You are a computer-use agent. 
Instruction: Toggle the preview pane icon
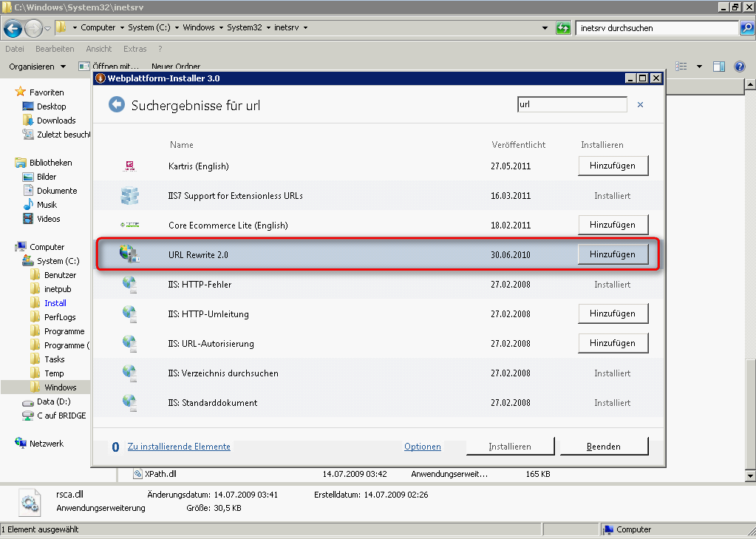pyautogui.click(x=719, y=67)
